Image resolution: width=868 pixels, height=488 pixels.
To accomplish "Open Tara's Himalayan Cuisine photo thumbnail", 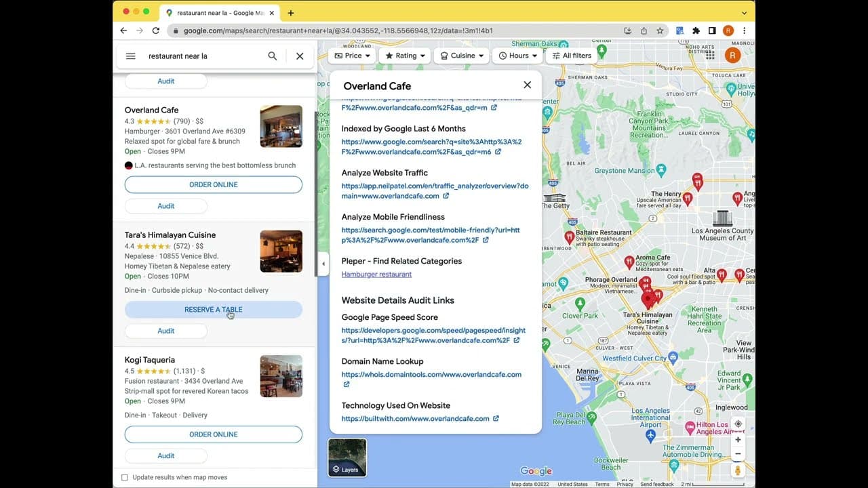I will click(281, 251).
